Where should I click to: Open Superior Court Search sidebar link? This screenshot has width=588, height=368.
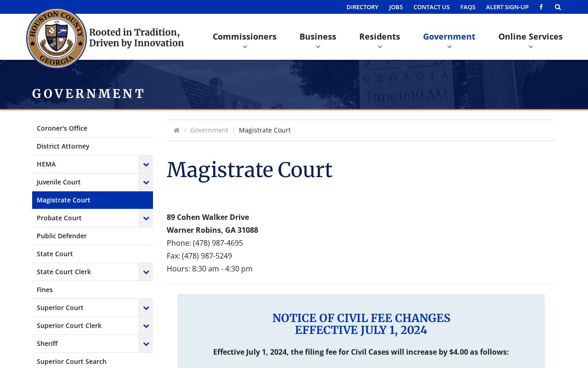tap(92, 362)
